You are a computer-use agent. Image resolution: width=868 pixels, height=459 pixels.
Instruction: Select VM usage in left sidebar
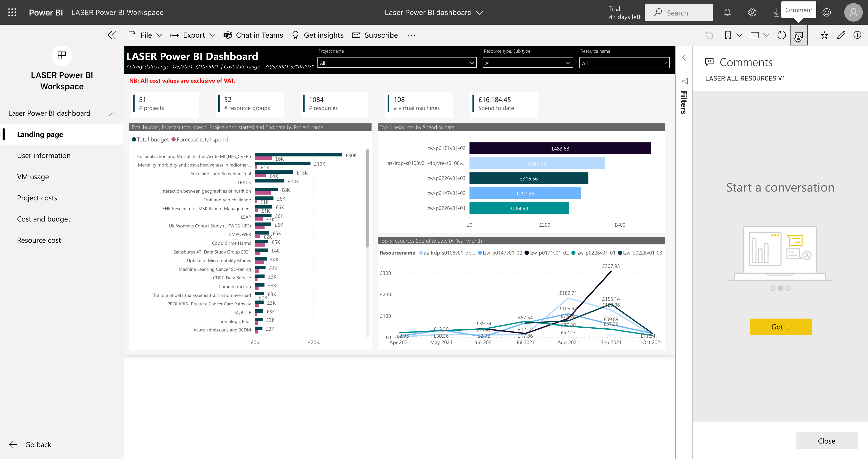point(33,176)
